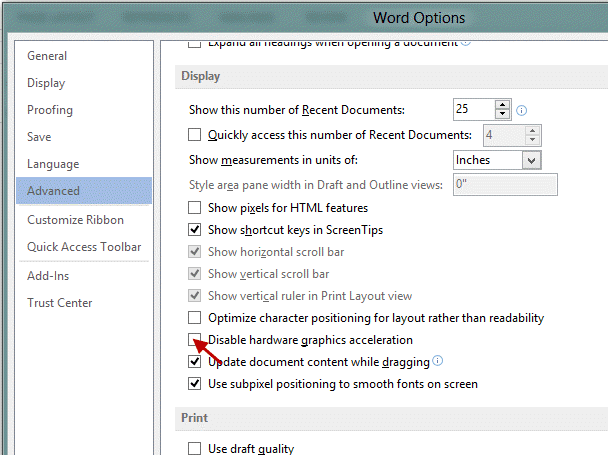This screenshot has height=455, width=608.
Task: Increase Recent Documents number with up arrow
Action: (x=503, y=105)
